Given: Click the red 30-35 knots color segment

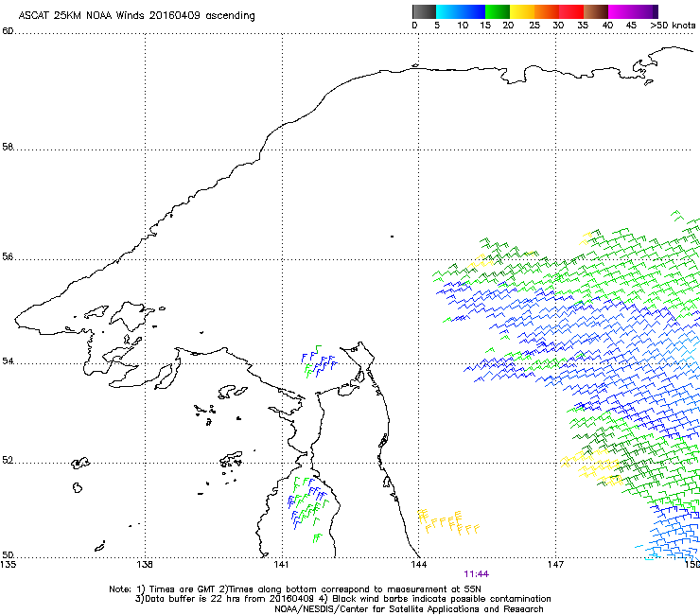Looking at the screenshot, I should (571, 11).
